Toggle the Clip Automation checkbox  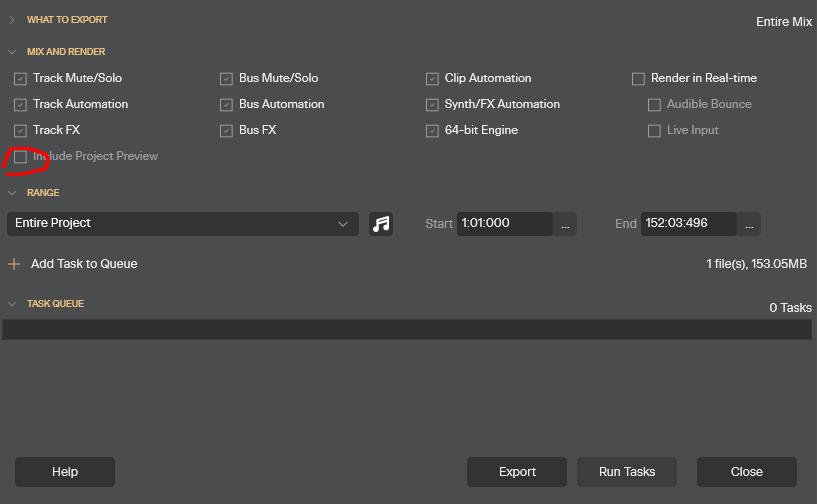(432, 79)
